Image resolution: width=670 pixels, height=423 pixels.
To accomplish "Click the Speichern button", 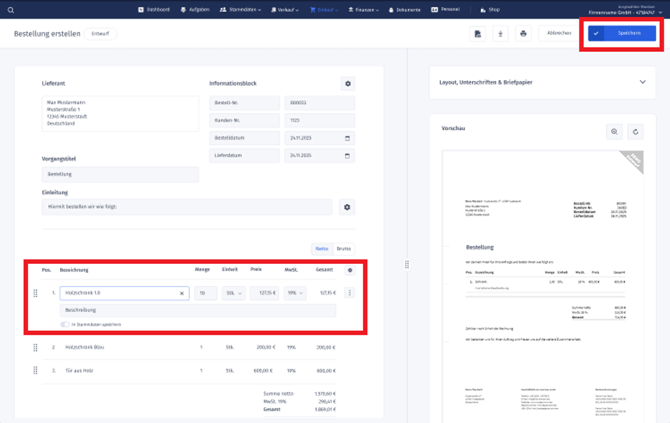I will [622, 33].
